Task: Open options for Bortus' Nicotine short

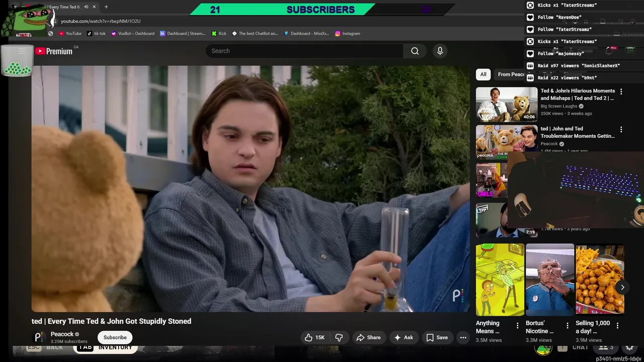Action: point(568,326)
